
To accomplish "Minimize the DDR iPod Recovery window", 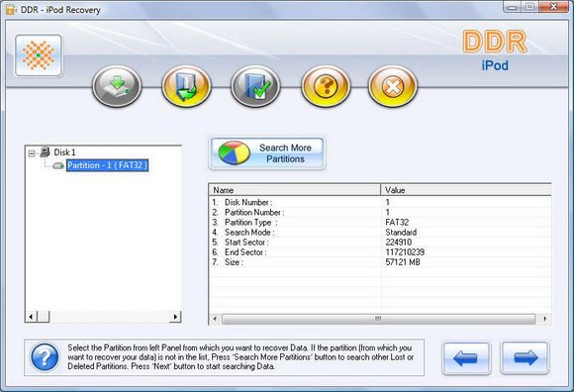I will [x=512, y=7].
